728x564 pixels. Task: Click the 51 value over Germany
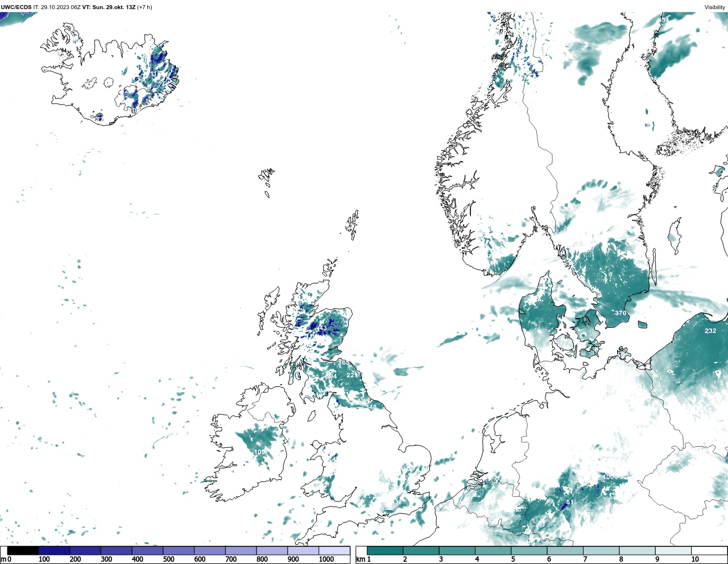569,502
